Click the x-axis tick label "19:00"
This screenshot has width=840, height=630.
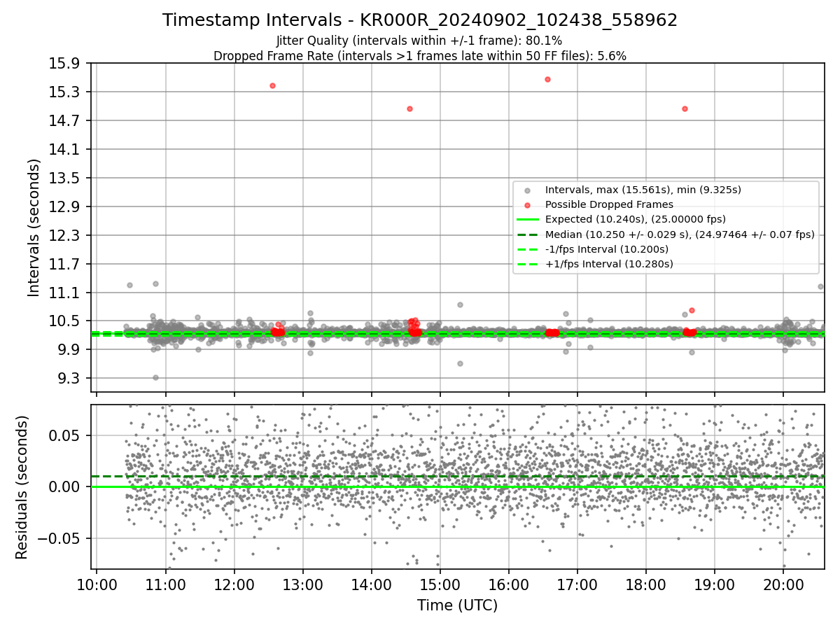coord(714,584)
